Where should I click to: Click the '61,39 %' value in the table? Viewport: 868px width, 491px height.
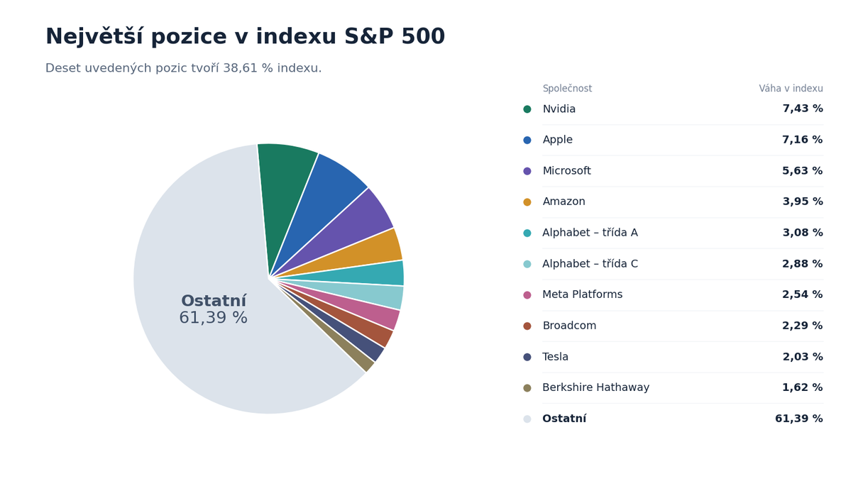pos(799,419)
